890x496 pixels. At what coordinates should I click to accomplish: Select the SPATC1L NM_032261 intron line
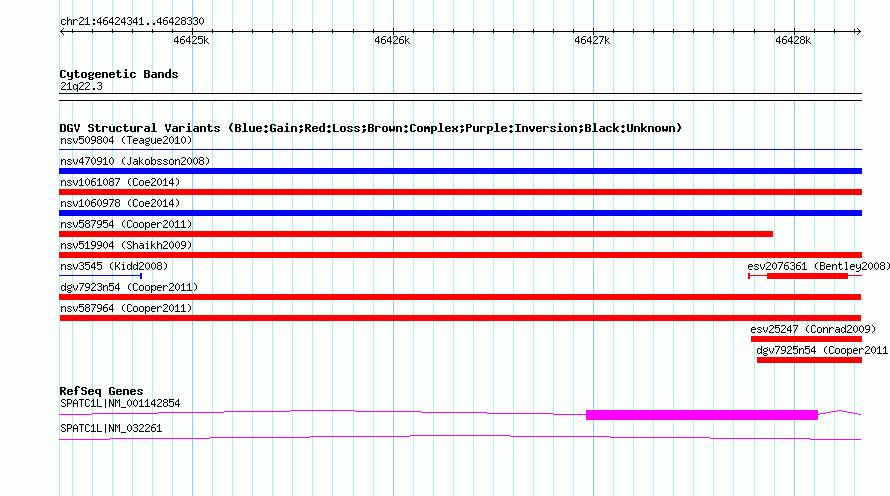point(460,438)
